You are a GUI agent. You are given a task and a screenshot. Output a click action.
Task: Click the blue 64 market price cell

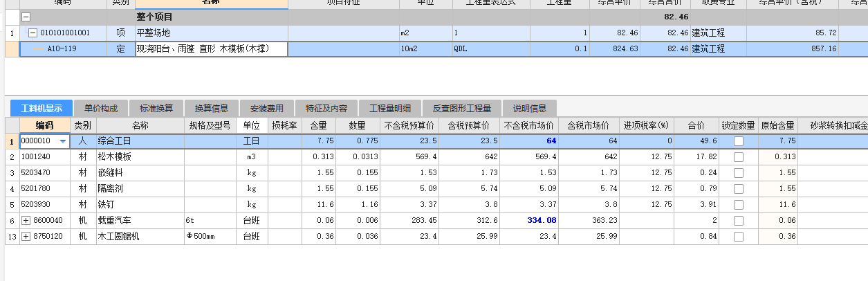point(529,140)
